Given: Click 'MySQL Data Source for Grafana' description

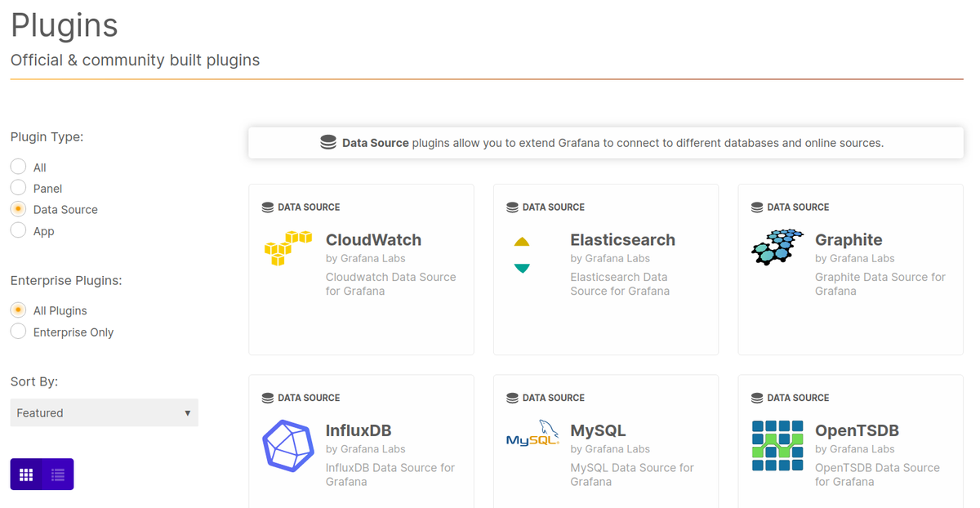Looking at the screenshot, I should coord(632,475).
